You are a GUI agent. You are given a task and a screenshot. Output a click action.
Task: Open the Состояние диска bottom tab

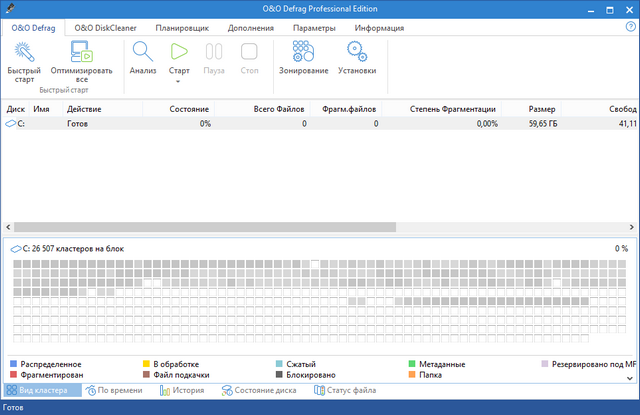pos(259,390)
